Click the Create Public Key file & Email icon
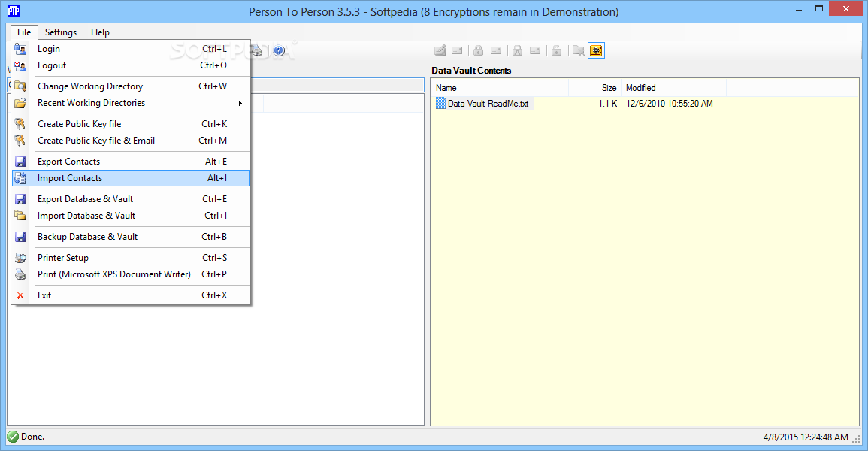The height and width of the screenshot is (451, 868). (20, 141)
